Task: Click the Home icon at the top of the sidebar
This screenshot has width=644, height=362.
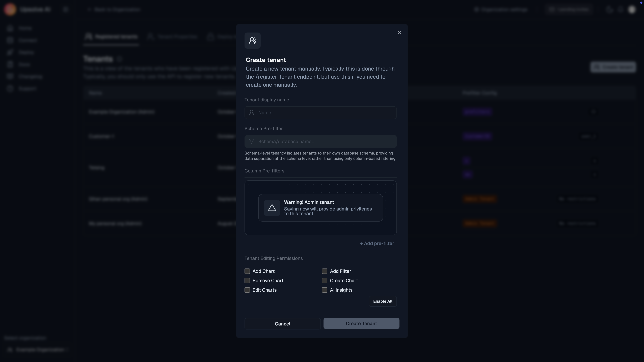Action: tap(10, 28)
